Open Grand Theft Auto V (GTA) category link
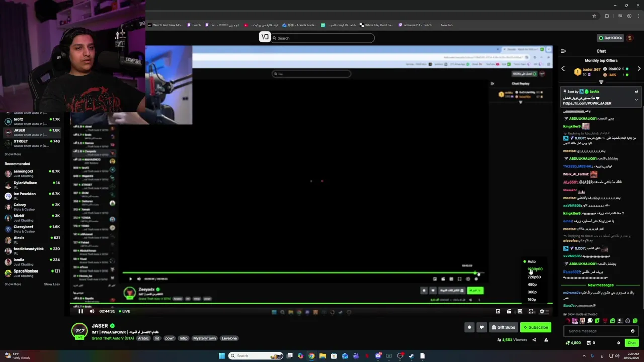 coord(113,338)
